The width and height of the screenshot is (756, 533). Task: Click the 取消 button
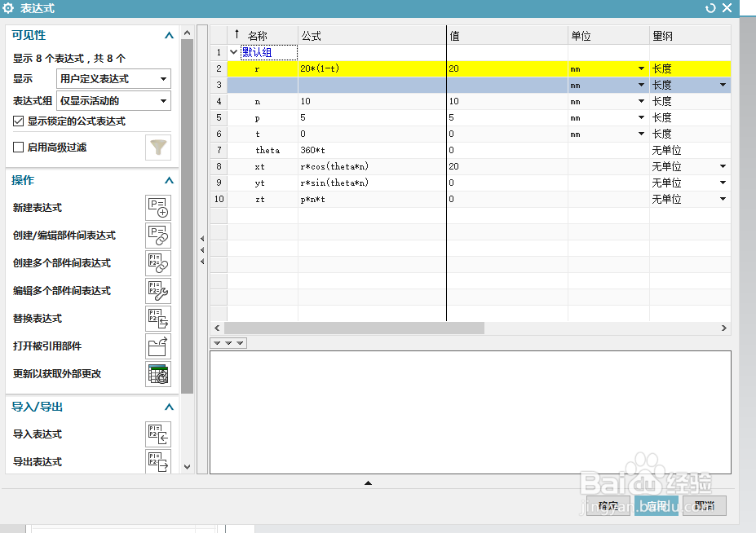click(705, 505)
